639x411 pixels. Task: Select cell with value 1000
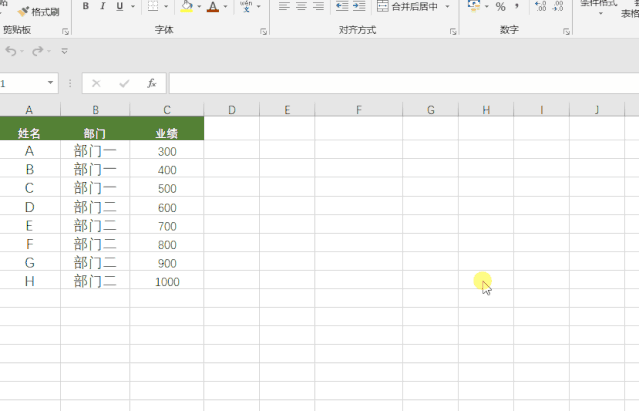point(167,280)
